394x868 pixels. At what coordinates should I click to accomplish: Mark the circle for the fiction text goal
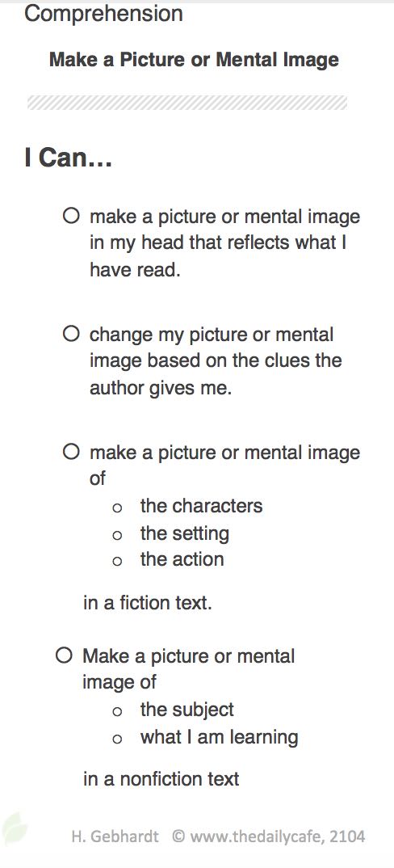point(71,453)
